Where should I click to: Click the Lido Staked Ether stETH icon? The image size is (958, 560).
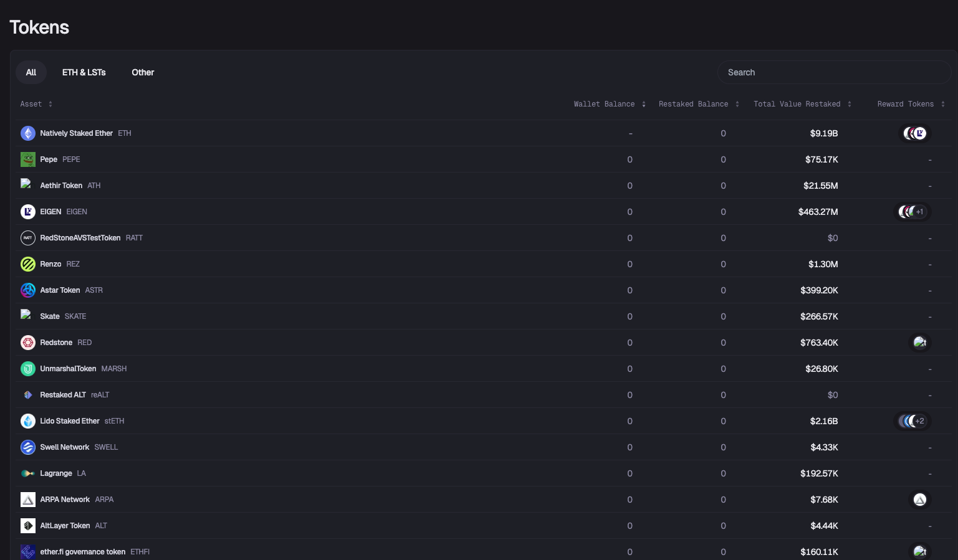28,421
